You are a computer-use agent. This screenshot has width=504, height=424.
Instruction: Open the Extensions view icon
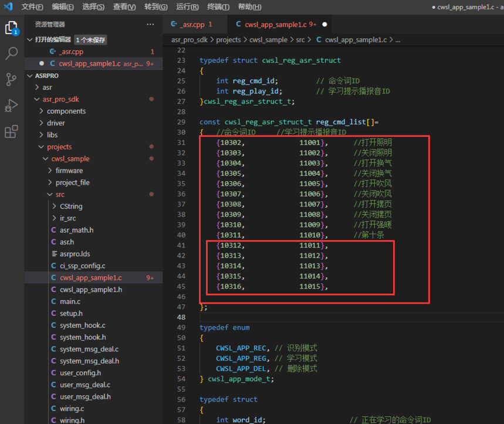point(12,131)
